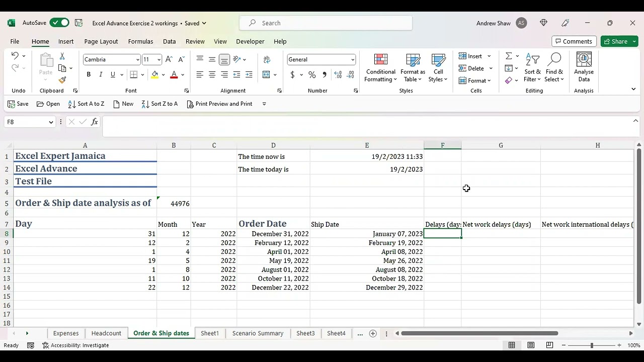The image size is (644, 362).
Task: Toggle center alignment
Action: point(212,74)
